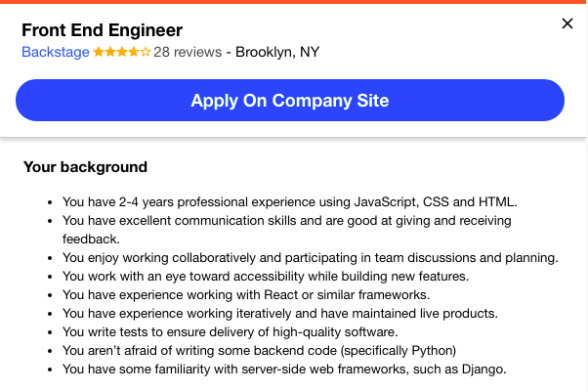Open the Backstage company link
Image resolution: width=588 pixels, height=392 pixels.
click(56, 52)
